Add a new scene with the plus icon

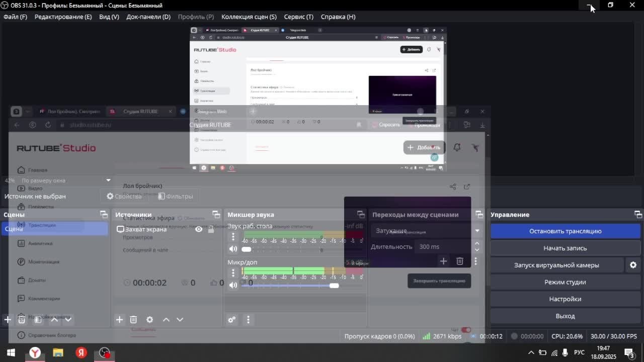coord(8,319)
